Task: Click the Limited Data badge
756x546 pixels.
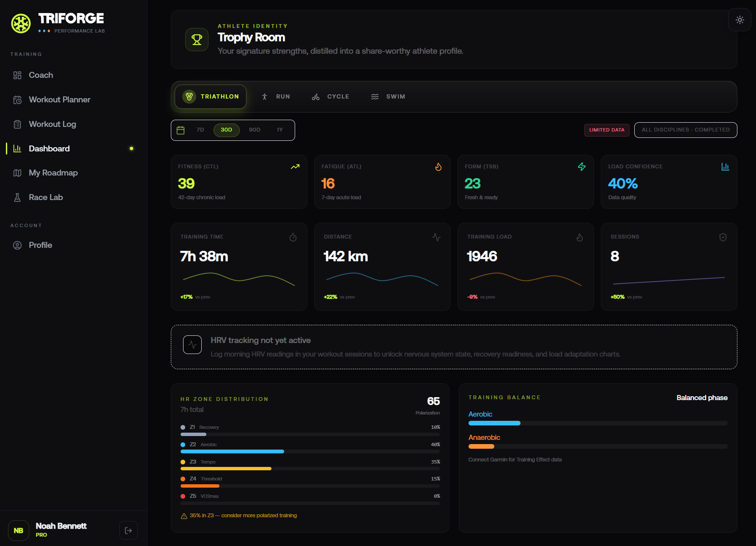Action: 606,130
